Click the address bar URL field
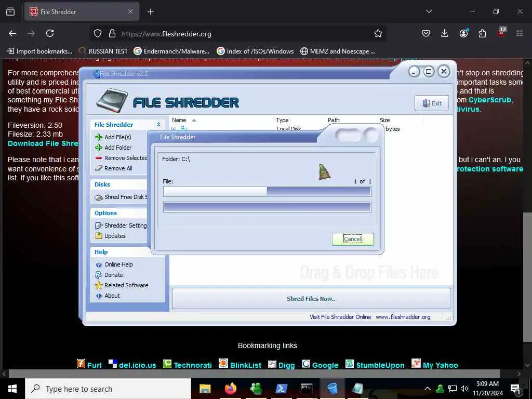Viewport: 532px width, 399px height. point(237,34)
